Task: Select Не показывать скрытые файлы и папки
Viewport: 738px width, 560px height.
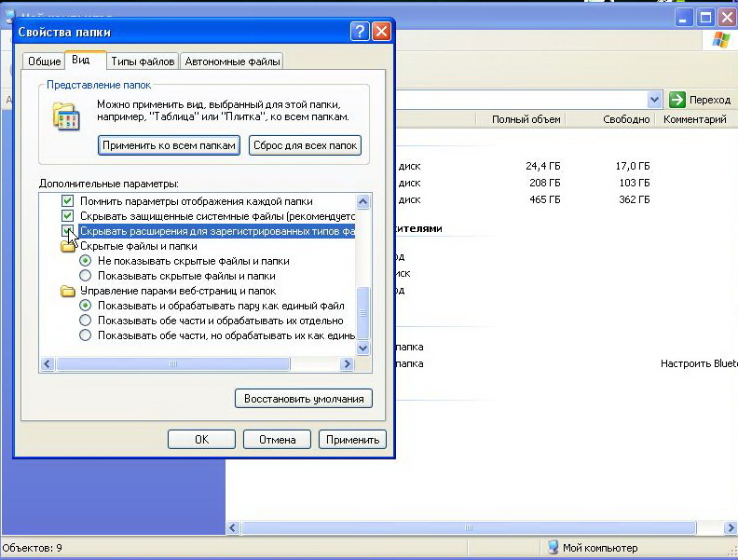Action: point(85,261)
